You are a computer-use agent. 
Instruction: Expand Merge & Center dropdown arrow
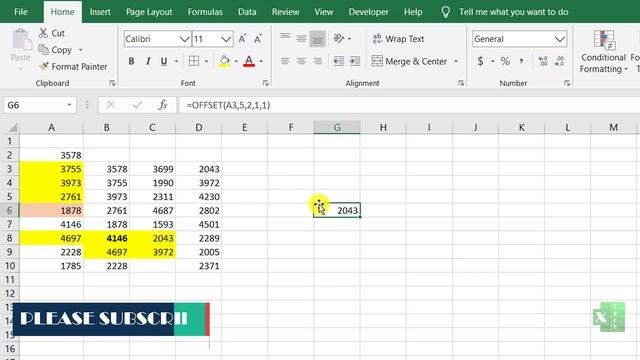[x=456, y=61]
